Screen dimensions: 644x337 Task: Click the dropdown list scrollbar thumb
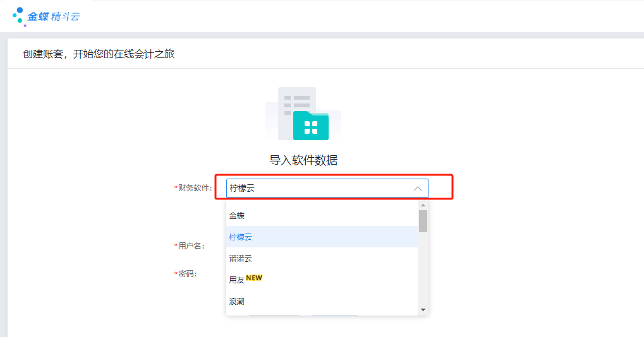click(423, 221)
